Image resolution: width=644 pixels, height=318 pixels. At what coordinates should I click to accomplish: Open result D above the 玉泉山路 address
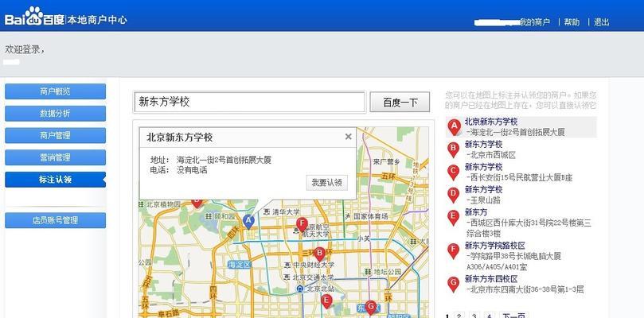click(483, 189)
